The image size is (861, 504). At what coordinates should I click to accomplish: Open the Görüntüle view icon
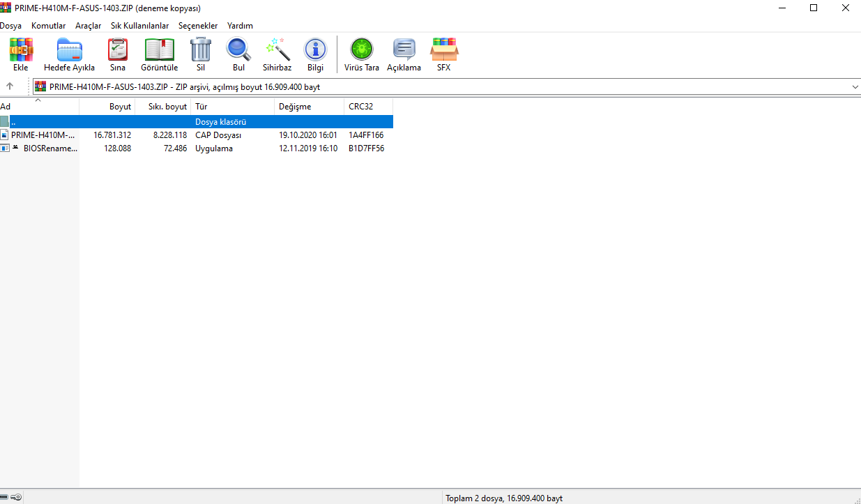(160, 50)
